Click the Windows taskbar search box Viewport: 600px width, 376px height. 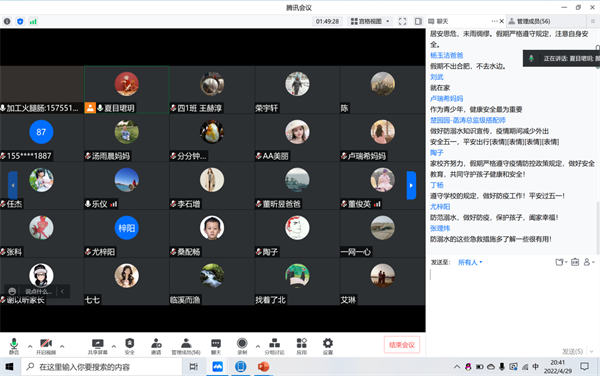(102, 367)
